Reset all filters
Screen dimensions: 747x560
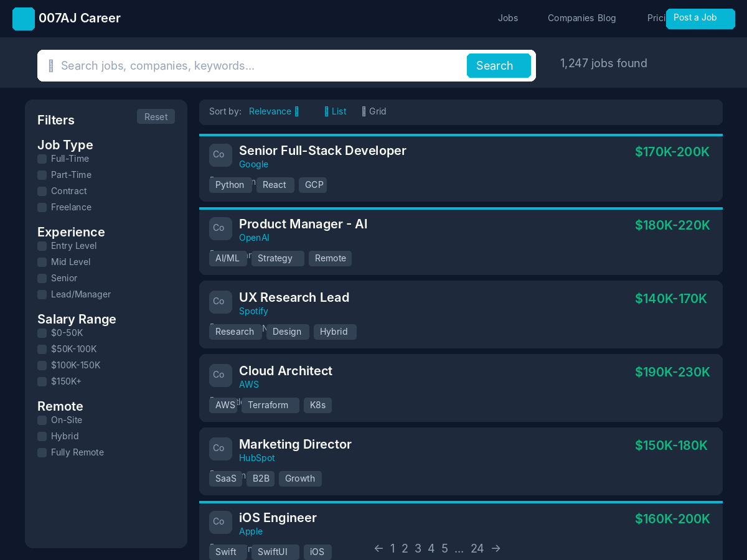(156, 117)
